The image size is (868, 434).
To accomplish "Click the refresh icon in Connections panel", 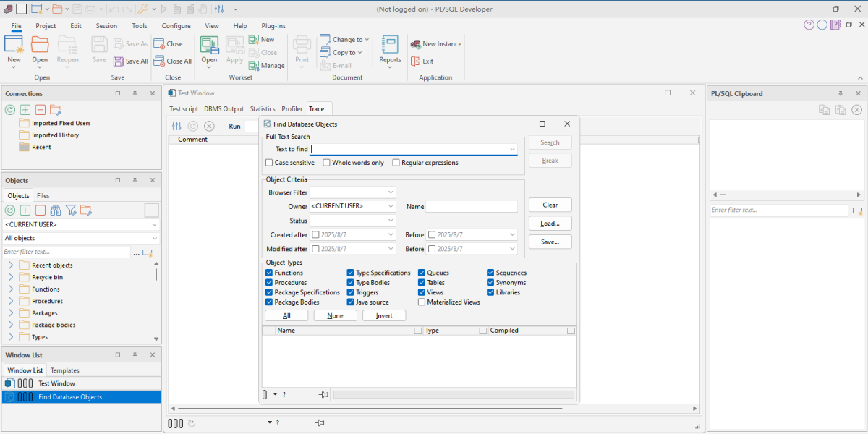I will [x=10, y=110].
